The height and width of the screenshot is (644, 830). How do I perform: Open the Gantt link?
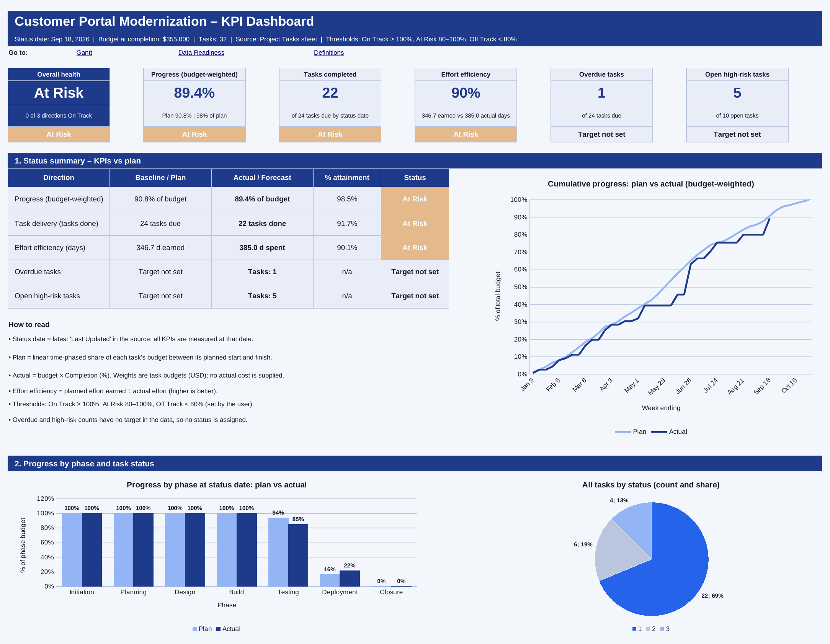click(84, 53)
